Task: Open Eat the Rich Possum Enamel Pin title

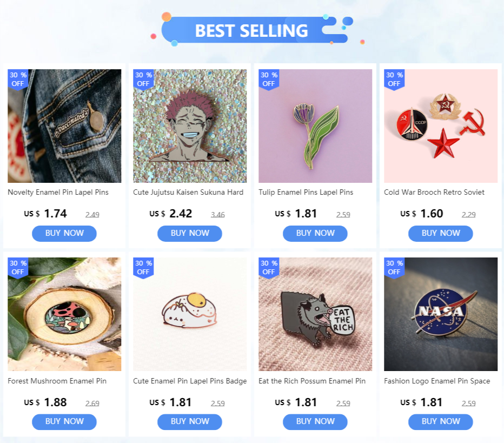Action: coord(312,381)
